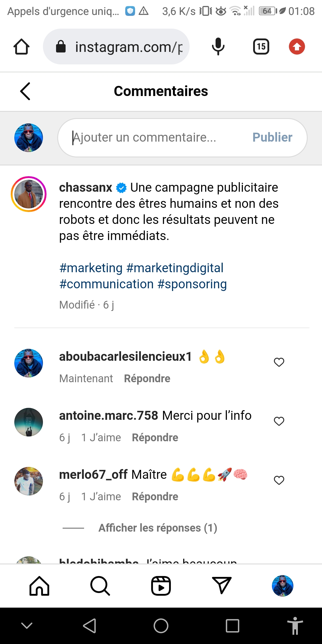Tap the red update arrow icon
The image size is (322, 644).
click(297, 47)
